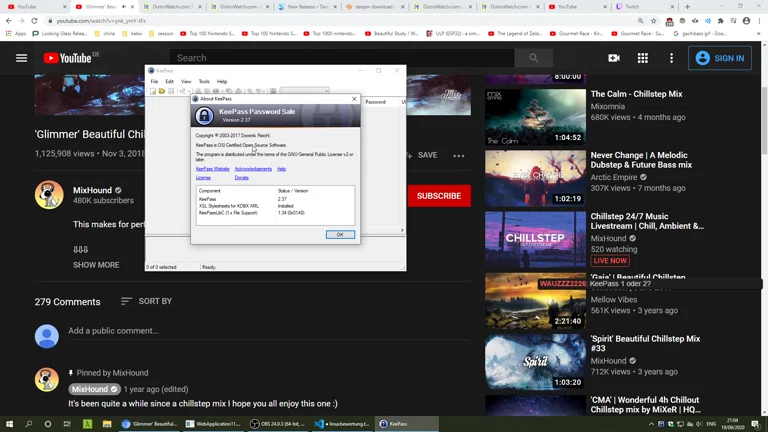The width and height of the screenshot is (768, 432).
Task: Click the YouTube search magnifier button
Action: [533, 58]
